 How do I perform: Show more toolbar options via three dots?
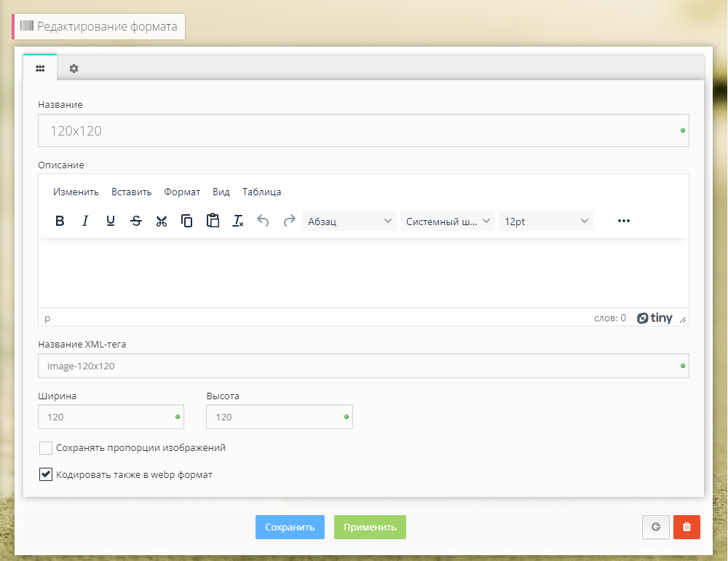623,221
